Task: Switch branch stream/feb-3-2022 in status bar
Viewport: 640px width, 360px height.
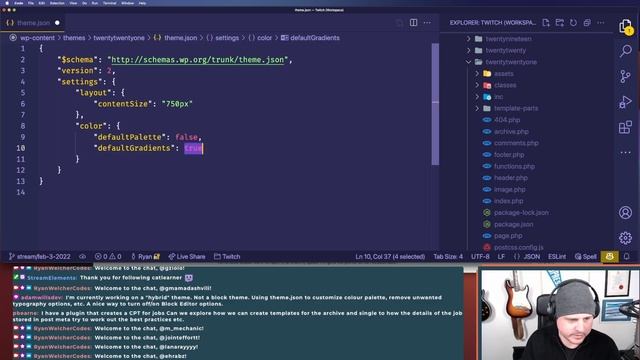Action: [x=40, y=257]
